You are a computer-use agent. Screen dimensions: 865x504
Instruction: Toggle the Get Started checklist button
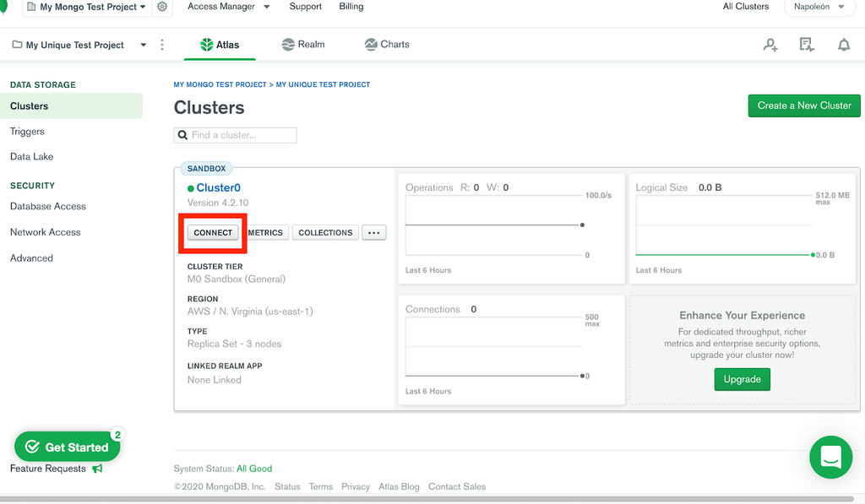click(x=67, y=447)
